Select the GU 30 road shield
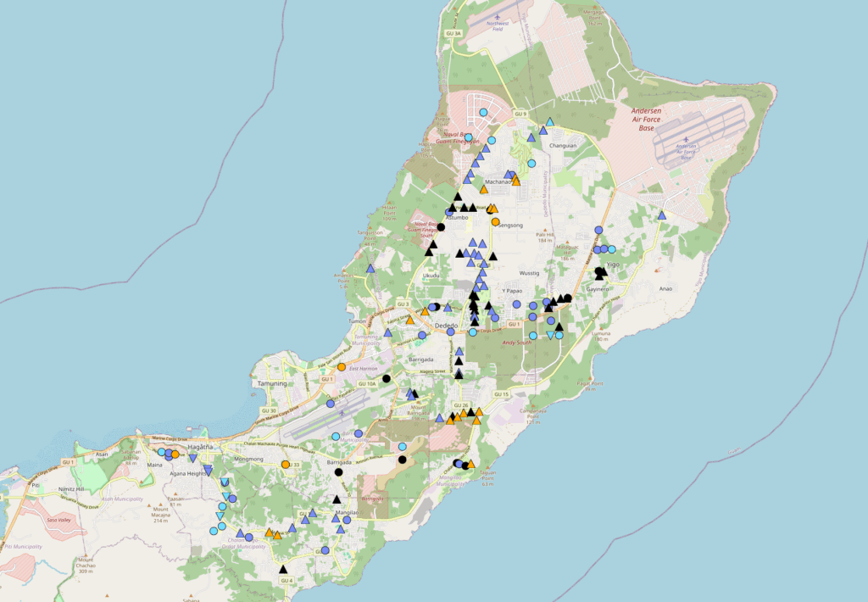This screenshot has height=602, width=868. (x=244, y=411)
